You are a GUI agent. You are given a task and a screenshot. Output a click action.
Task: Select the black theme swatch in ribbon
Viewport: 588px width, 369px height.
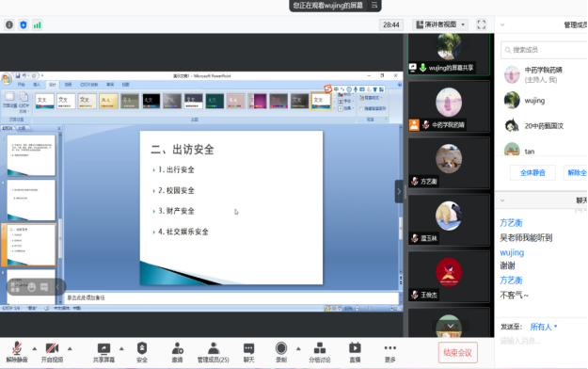[x=151, y=101]
